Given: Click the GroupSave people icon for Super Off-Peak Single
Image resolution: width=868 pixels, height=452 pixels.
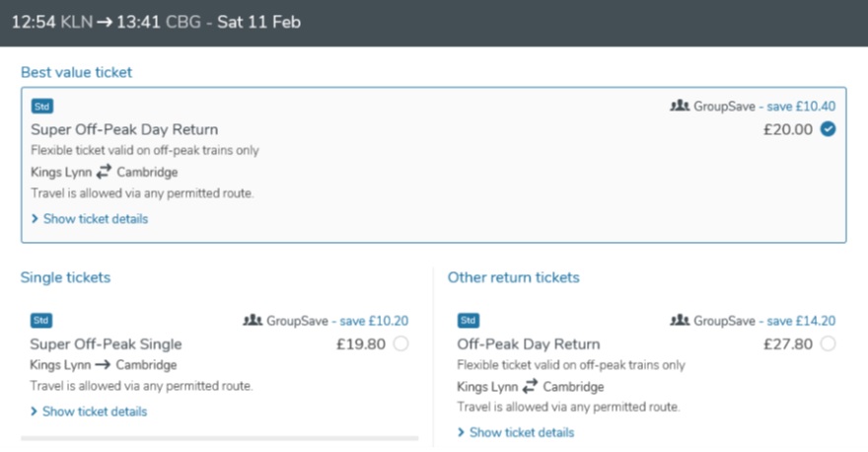Looking at the screenshot, I should 253,320.
